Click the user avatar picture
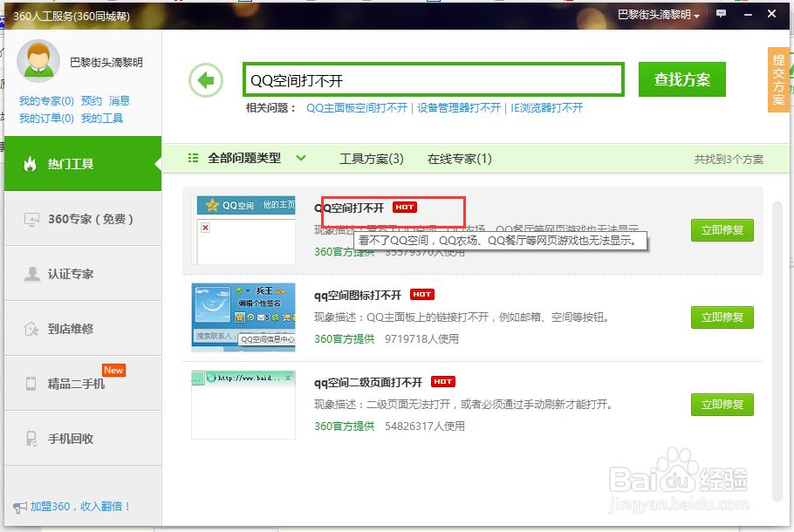 38,61
